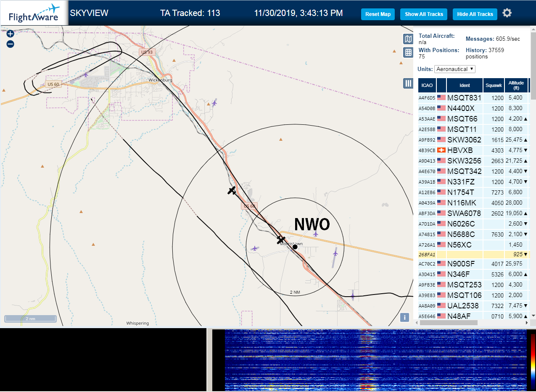Sort table by Ident column
536x392 pixels.
tap(465, 85)
